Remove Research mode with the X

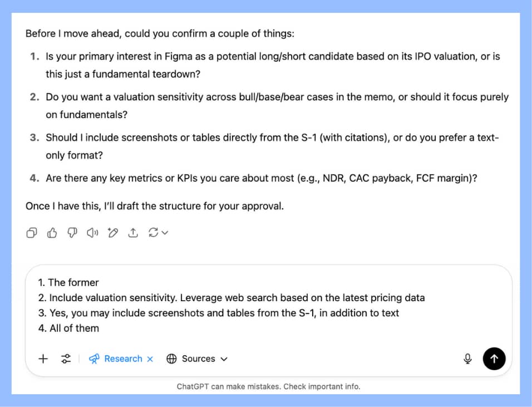150,359
